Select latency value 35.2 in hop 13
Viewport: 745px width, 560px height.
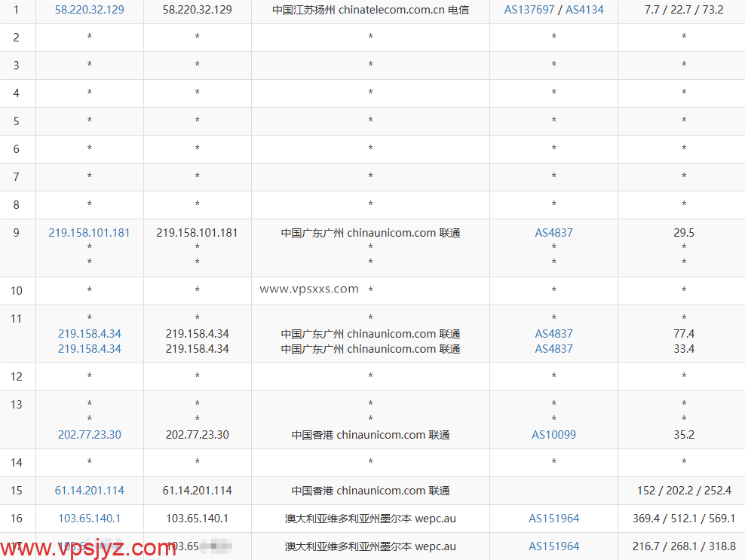pyautogui.click(x=684, y=435)
